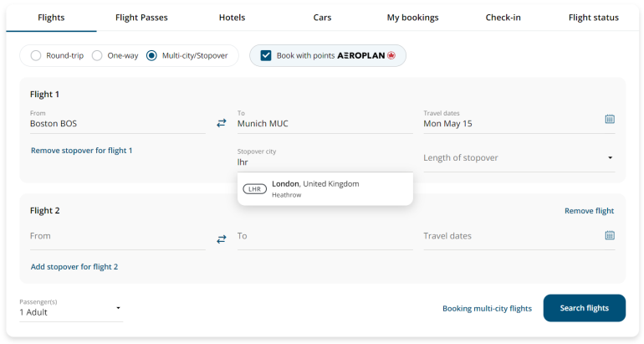Image resolution: width=644 pixels, height=344 pixels.
Task: Click the Remove flight link
Action: (589, 211)
